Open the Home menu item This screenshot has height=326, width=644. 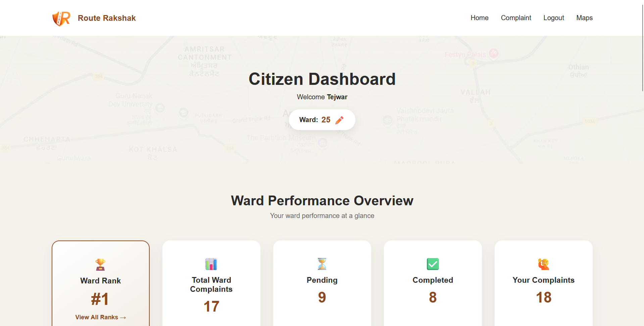tap(479, 18)
